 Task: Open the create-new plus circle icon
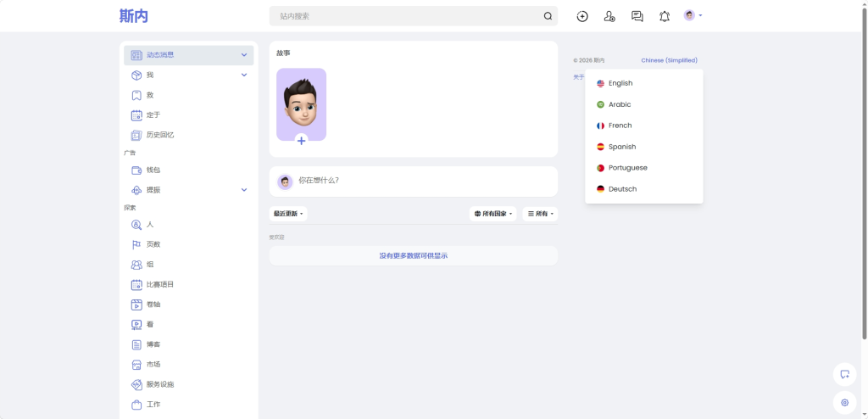pos(582,16)
